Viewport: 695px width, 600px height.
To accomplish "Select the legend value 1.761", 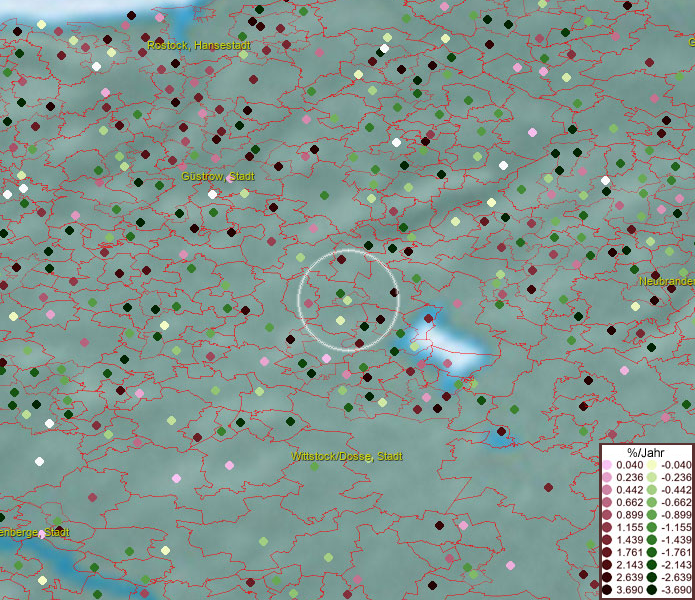I will (629, 552).
